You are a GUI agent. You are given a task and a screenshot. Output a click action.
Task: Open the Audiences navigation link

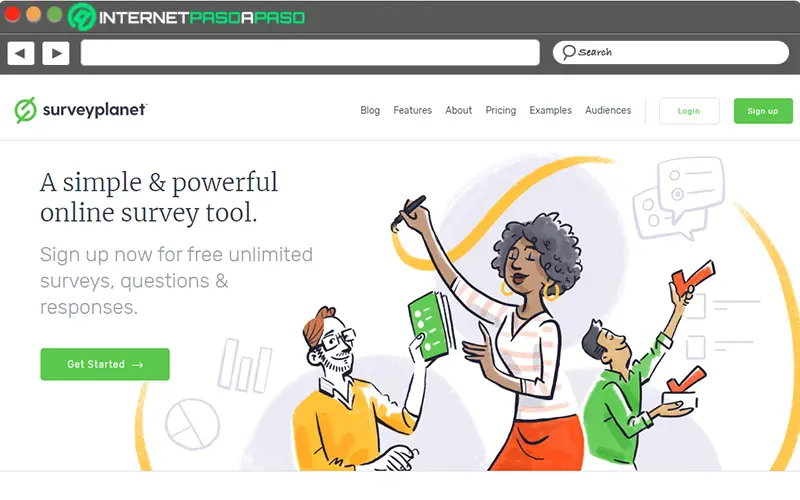coord(608,110)
